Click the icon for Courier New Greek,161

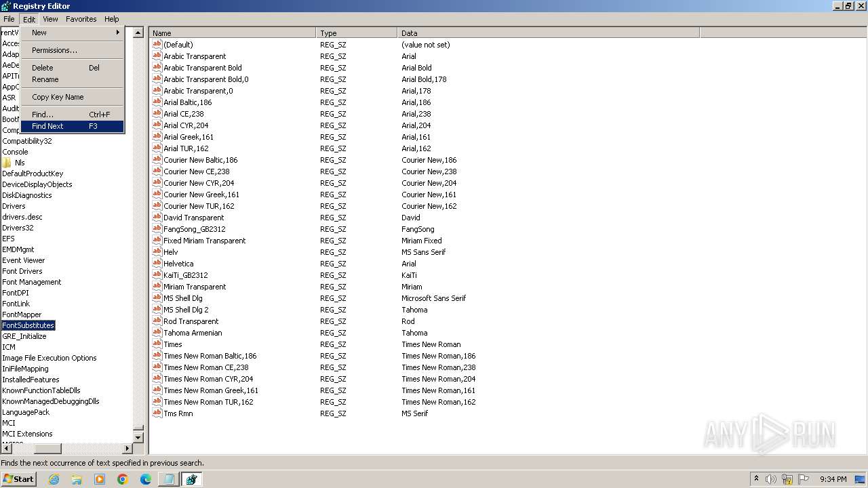(x=157, y=195)
